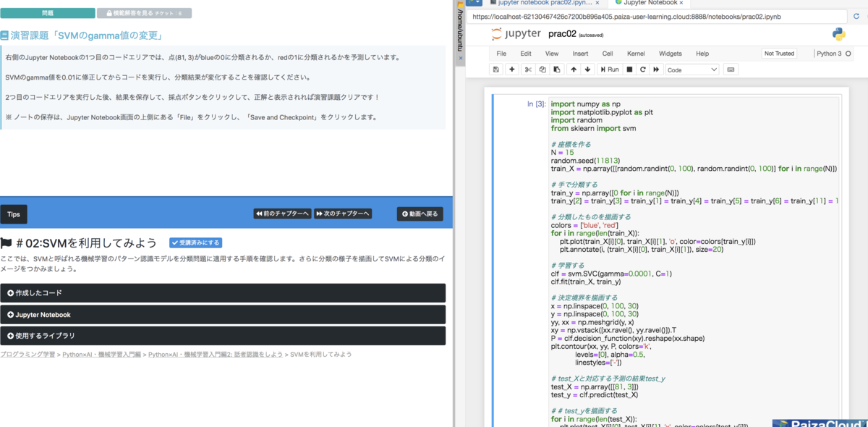The height and width of the screenshot is (427, 868).
Task: Copy the selected cell using the copy icon
Action: (542, 69)
